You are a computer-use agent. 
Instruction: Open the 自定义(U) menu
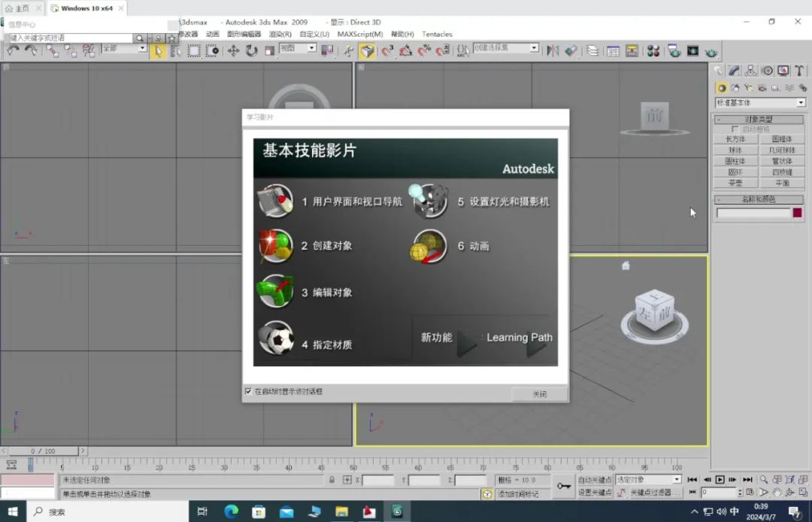click(314, 34)
